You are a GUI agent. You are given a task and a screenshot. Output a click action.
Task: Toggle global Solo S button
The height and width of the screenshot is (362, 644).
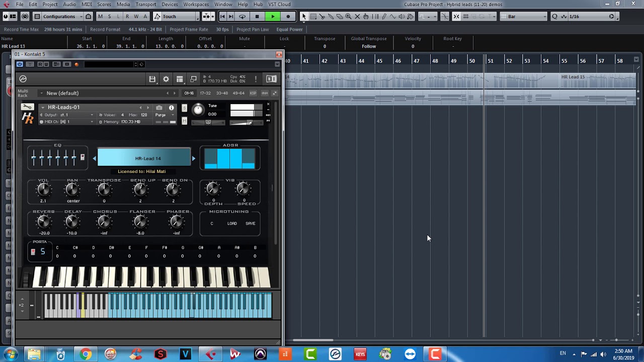click(x=109, y=17)
